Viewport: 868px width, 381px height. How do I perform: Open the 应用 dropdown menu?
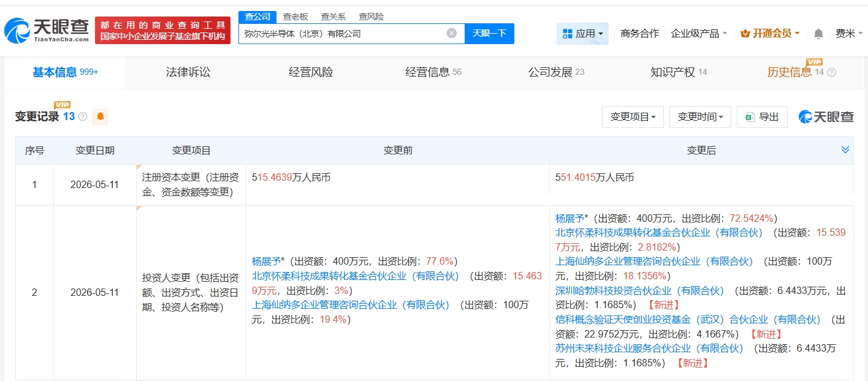(582, 34)
